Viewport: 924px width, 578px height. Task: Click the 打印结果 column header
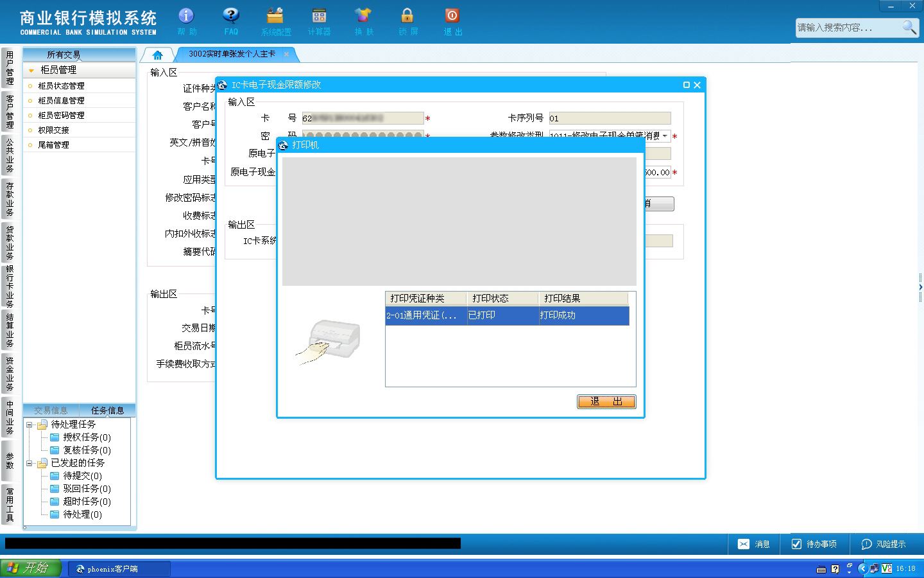583,299
